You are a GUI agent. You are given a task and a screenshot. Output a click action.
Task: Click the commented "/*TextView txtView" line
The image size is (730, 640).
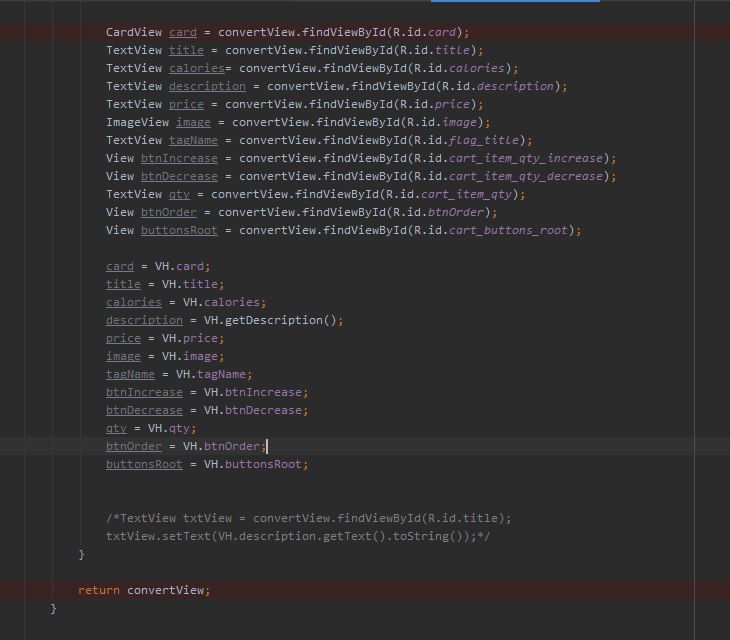(309, 519)
